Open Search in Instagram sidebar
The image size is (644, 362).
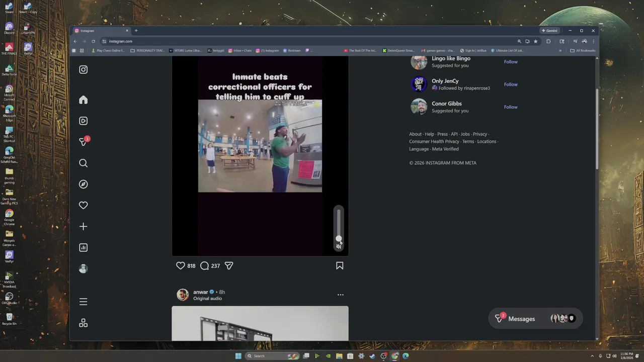(x=84, y=163)
